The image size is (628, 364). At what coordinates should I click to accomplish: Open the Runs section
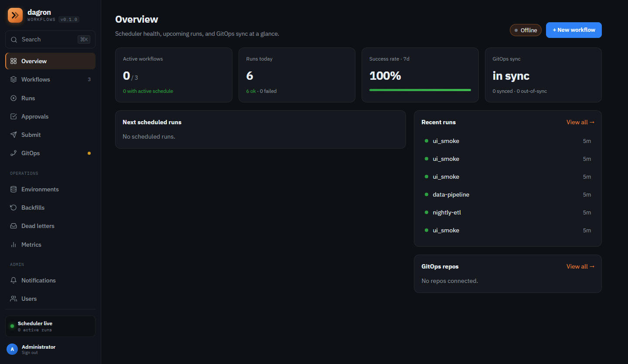click(x=51, y=98)
